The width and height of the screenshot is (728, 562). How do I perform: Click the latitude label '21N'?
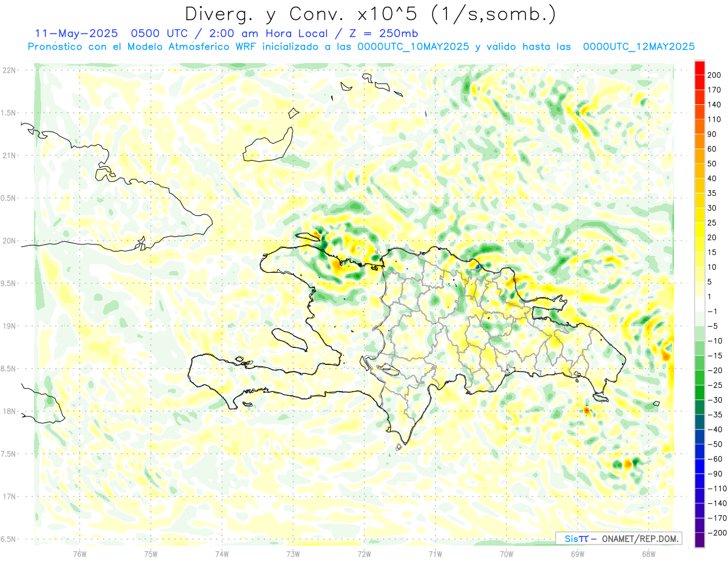(x=9, y=155)
